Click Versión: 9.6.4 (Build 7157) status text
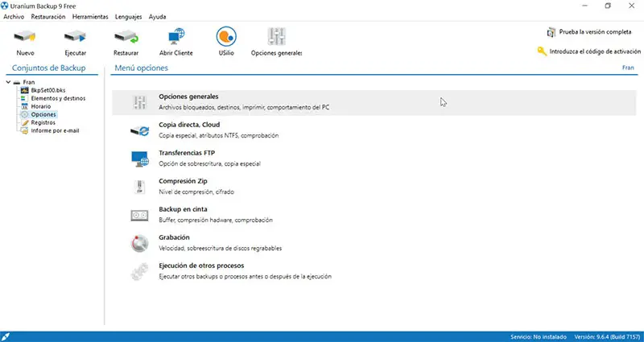Screen dimensions: 644x342 click(x=607, y=337)
